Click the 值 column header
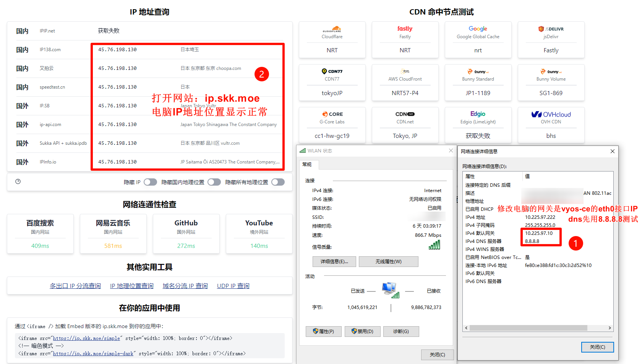642x364 pixels. tap(568, 176)
